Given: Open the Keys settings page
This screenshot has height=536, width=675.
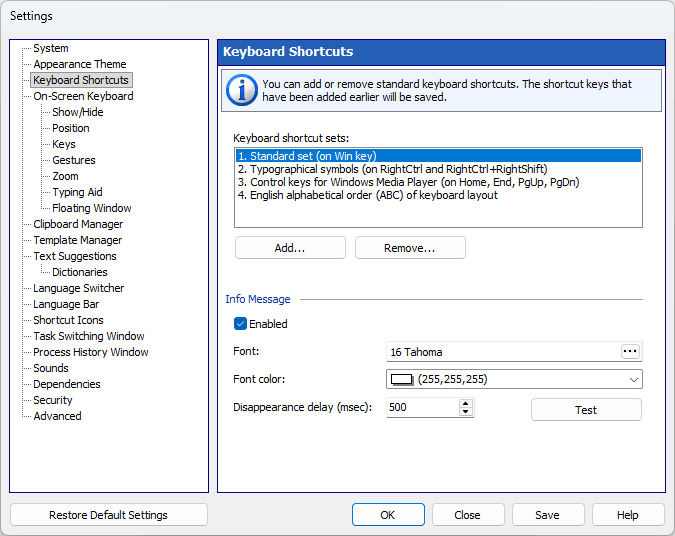Looking at the screenshot, I should (x=64, y=144).
